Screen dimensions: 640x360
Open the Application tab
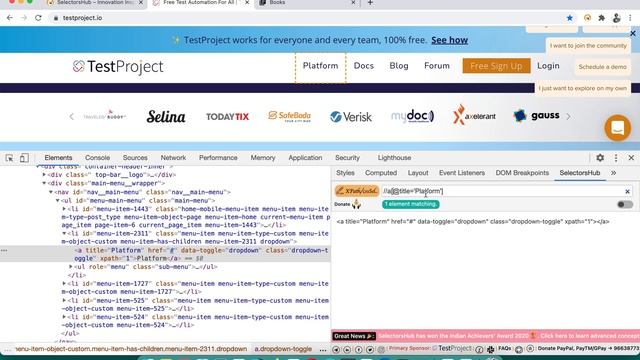305,158
